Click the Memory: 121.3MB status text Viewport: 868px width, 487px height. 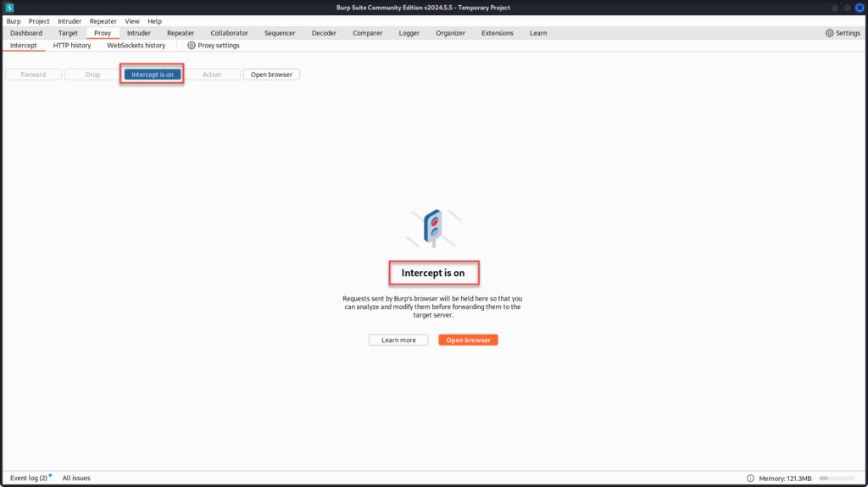tap(785, 479)
